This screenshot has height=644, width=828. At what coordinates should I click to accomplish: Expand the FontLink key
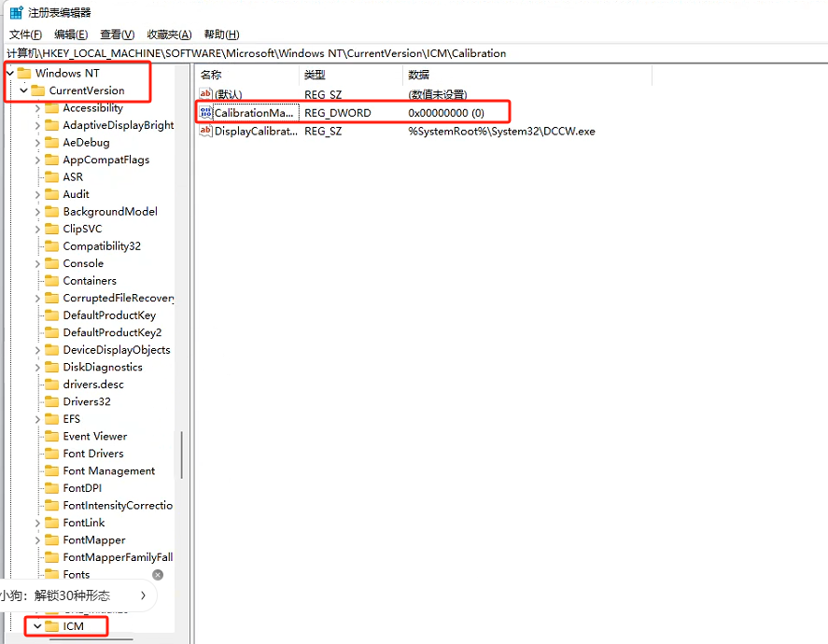(37, 523)
